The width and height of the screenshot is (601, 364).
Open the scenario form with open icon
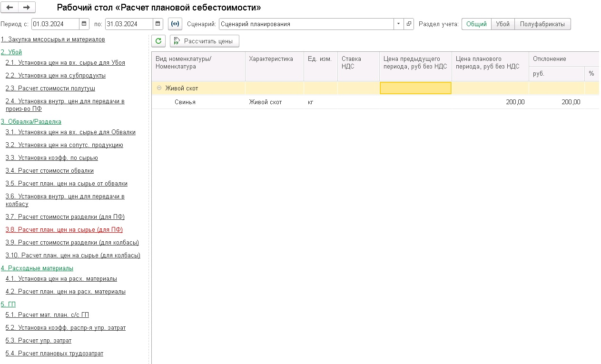[x=409, y=24]
